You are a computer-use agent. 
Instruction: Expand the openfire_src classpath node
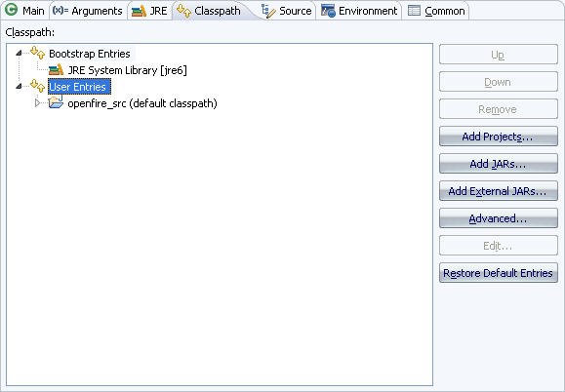pyautogui.click(x=37, y=103)
